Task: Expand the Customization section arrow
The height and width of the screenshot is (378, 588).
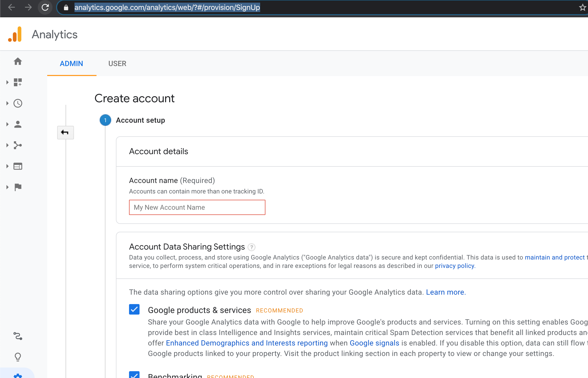Action: [7, 82]
